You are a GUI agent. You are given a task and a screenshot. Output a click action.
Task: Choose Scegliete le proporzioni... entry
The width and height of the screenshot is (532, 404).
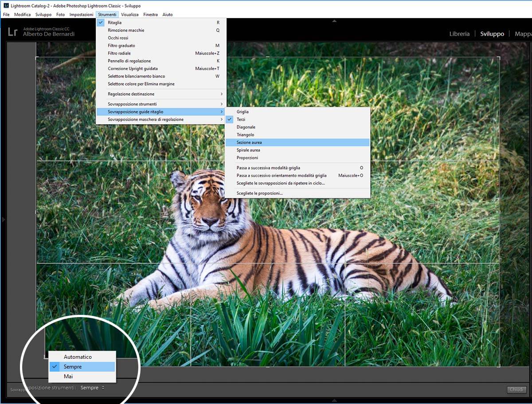coord(259,193)
